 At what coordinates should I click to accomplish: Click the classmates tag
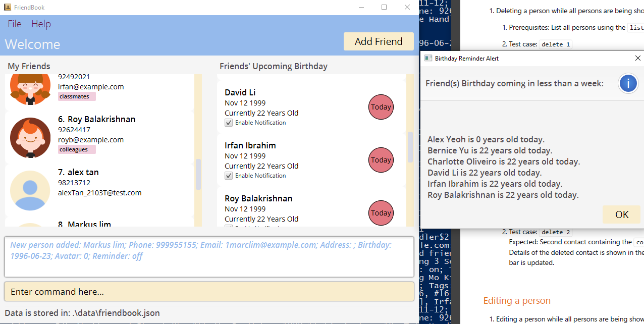(77, 96)
